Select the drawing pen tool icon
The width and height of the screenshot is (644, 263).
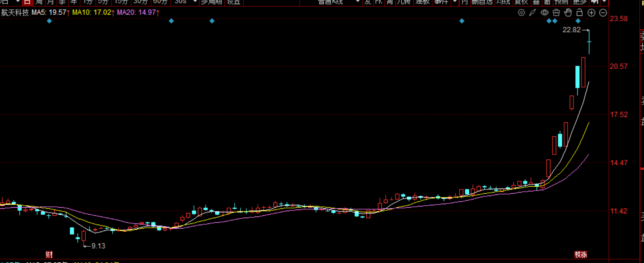coord(533,12)
